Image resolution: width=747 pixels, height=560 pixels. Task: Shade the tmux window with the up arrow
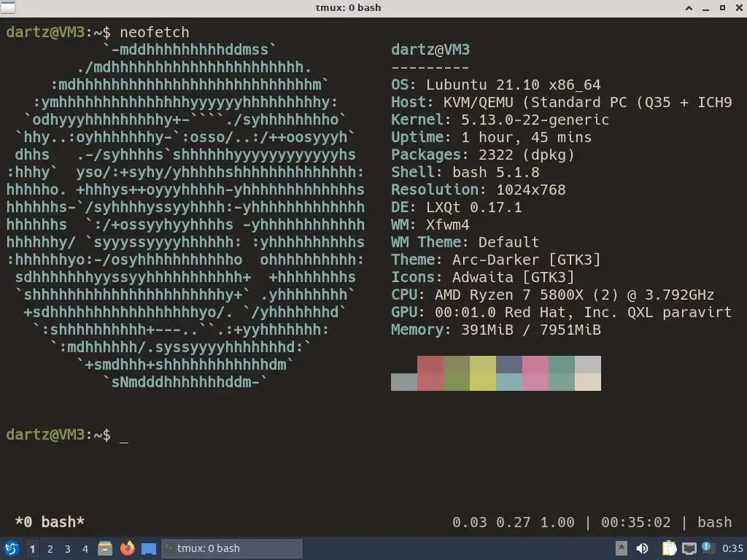[x=689, y=7]
